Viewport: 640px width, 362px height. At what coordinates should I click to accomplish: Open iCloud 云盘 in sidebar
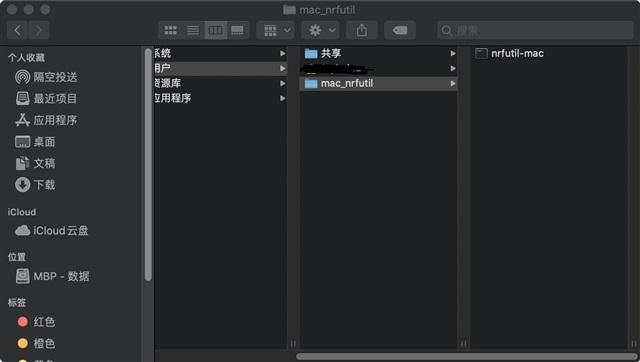51,231
